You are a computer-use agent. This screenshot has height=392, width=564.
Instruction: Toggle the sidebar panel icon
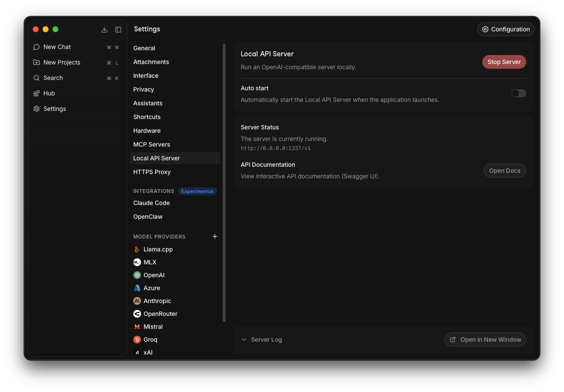[x=118, y=30]
